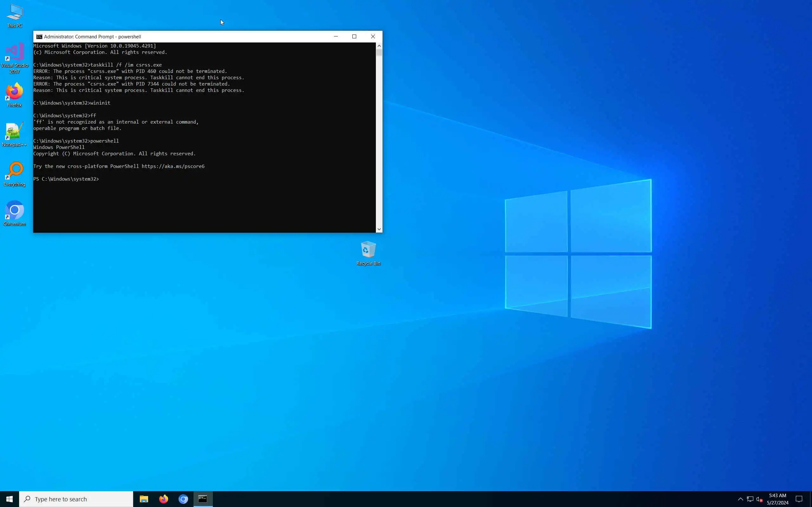This screenshot has height=507, width=812.
Task: Launch Firefox from the taskbar
Action: coord(163,499)
